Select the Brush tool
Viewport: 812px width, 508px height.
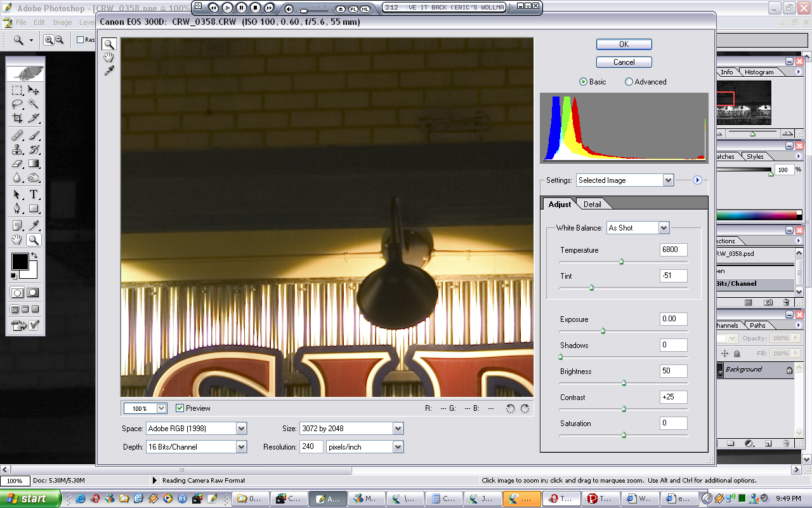34,135
